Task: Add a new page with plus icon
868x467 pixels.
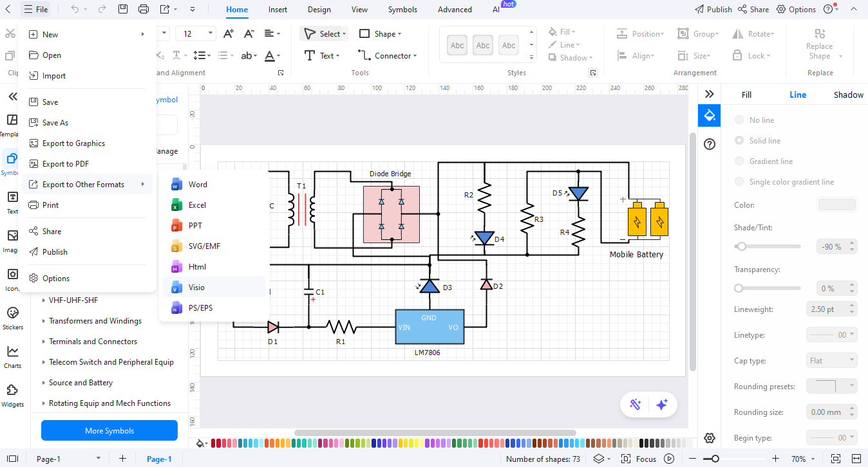Action: (x=122, y=459)
